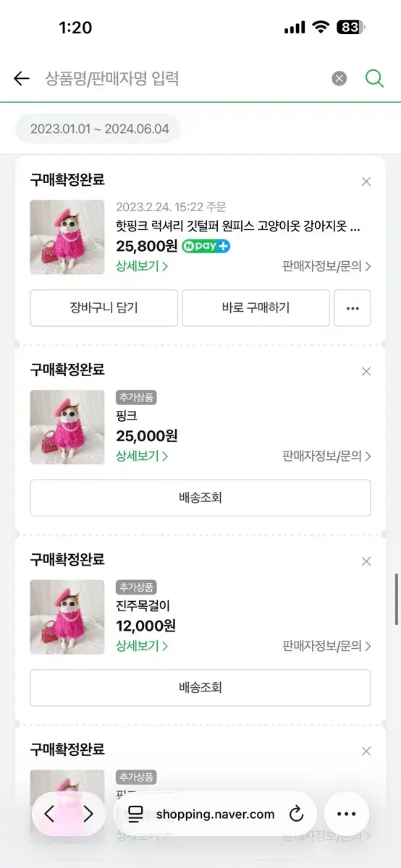This screenshot has width=401, height=868.
Task: Tap the browser reload icon
Action: 296,814
